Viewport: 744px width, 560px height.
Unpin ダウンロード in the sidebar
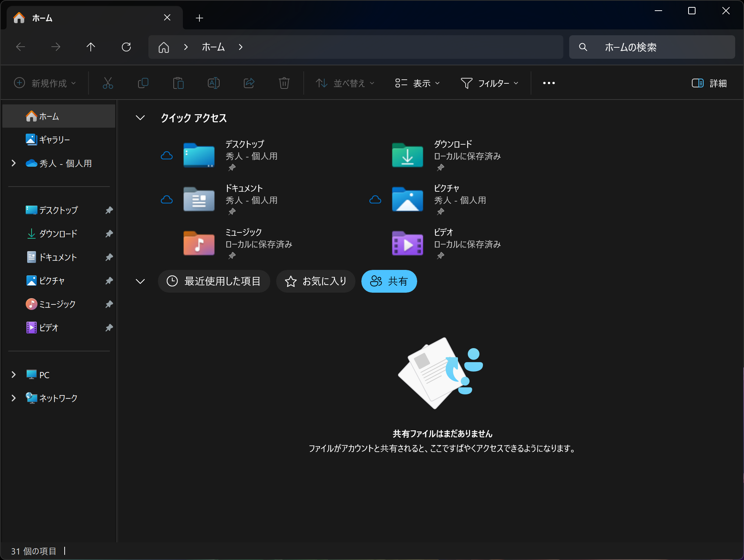[x=109, y=234]
